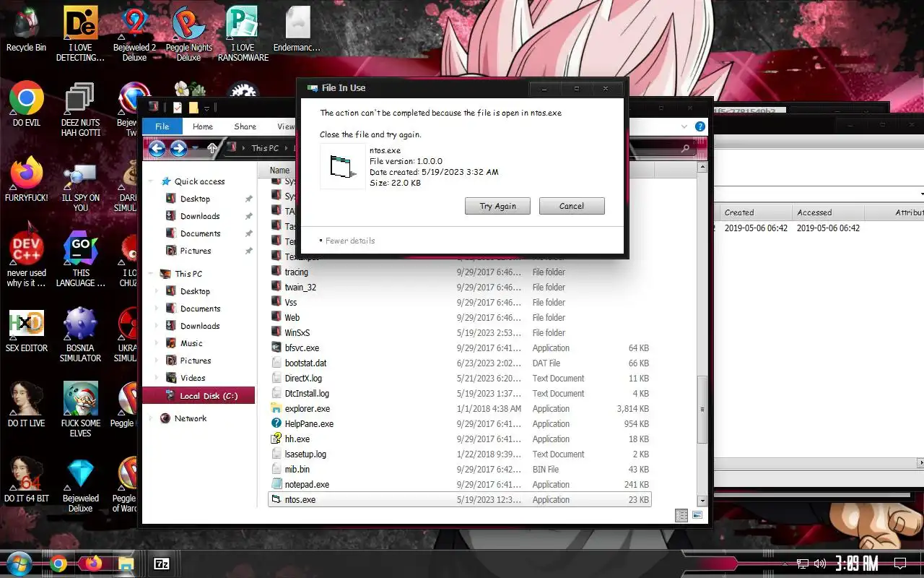Click Cancel in File In Use dialog
Screen dimensions: 924x578
(572, 206)
